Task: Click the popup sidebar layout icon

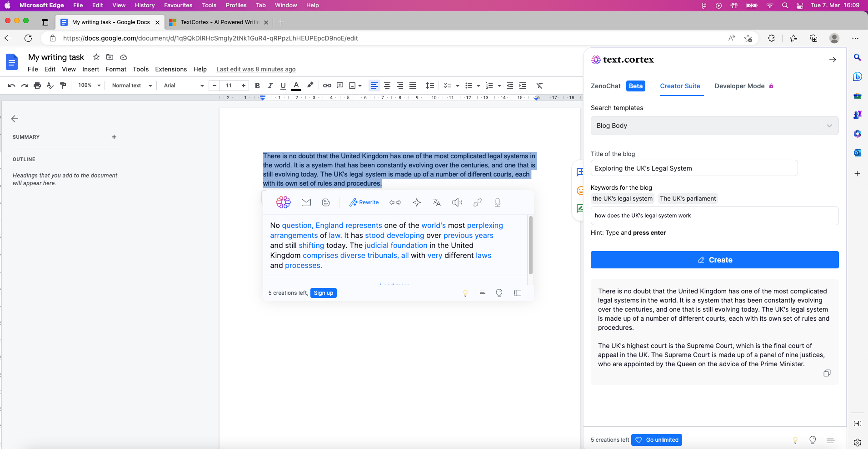Action: pos(518,293)
